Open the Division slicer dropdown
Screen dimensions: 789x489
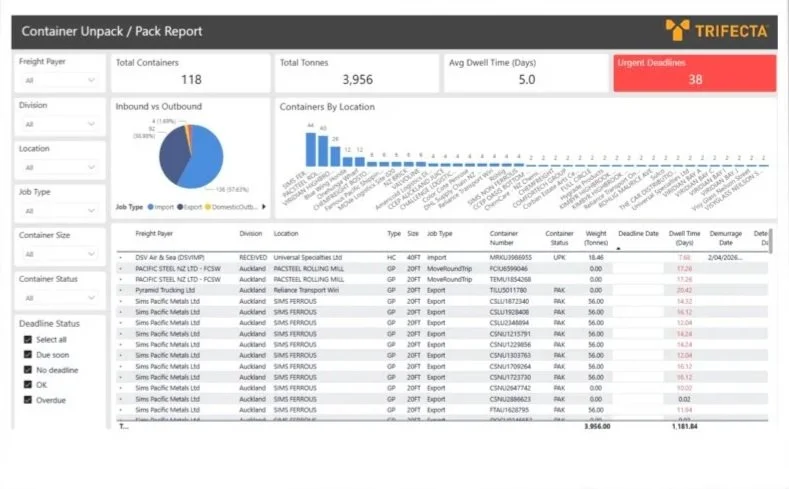tap(59, 124)
